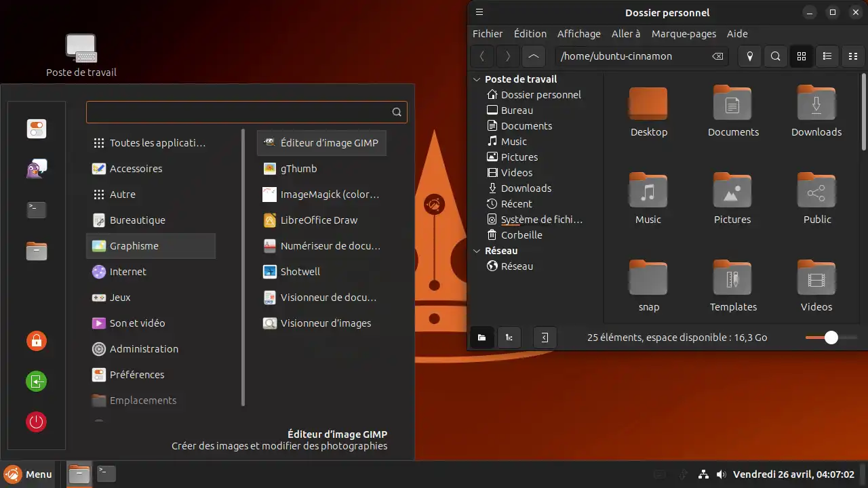Collapse the Poste de travail section

477,79
